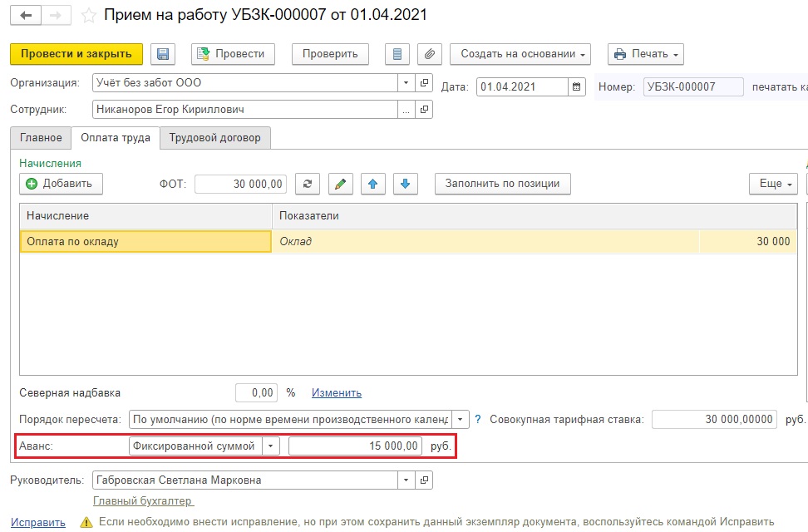Click Заполнить по позиции button
The image size is (808, 532).
click(x=502, y=184)
